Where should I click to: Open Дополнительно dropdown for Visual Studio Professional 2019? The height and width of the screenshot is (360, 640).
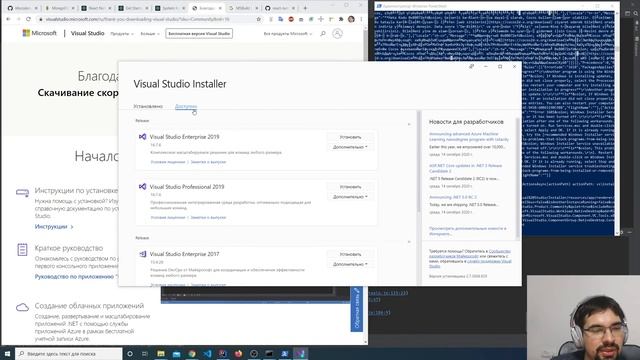click(350, 197)
